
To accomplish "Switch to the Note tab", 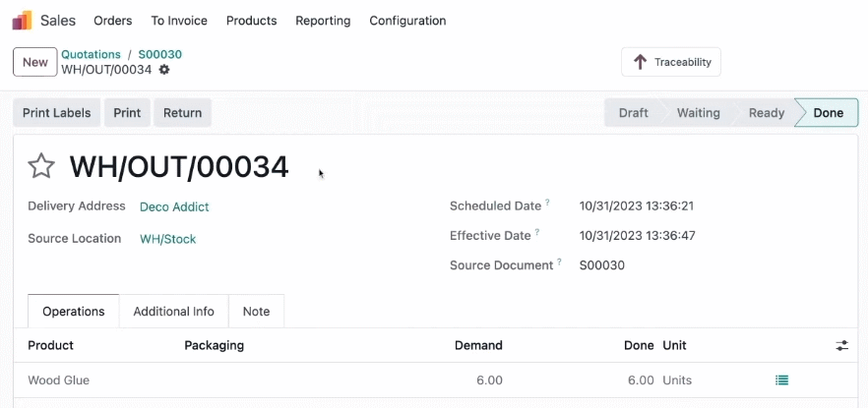I will coord(256,312).
